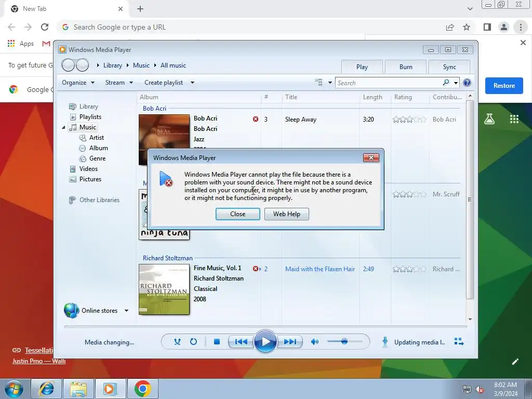Image resolution: width=532 pixels, height=399 pixels.
Task: Rate Sleep Away using its stars
Action: pos(409,119)
